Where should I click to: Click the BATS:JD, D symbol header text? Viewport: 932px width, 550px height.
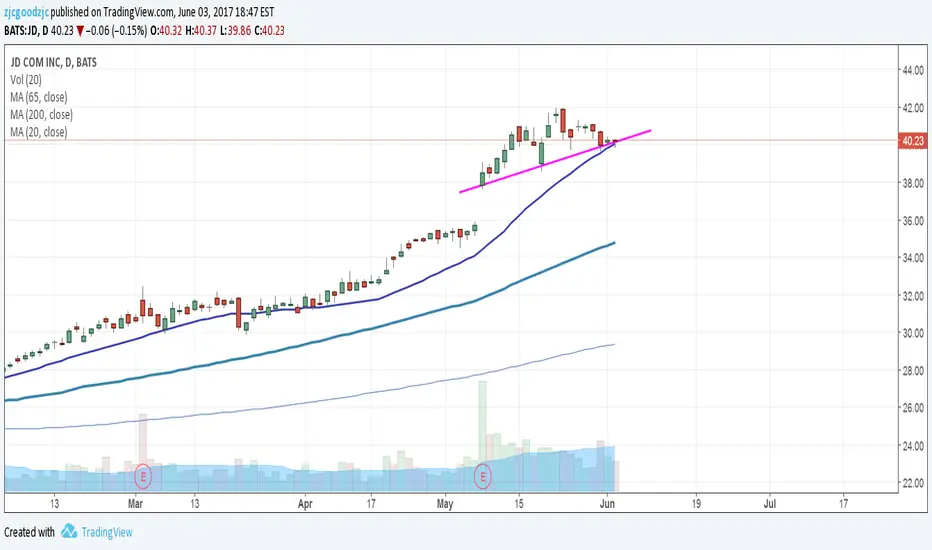pos(26,30)
